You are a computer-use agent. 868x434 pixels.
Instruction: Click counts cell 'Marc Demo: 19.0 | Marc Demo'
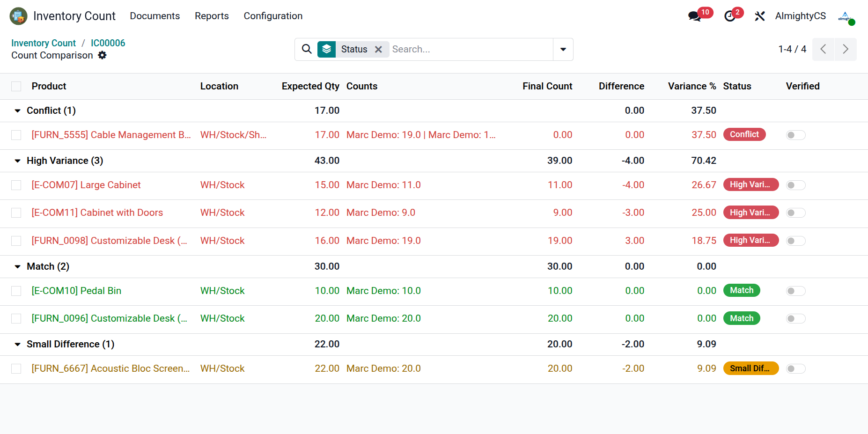(421, 135)
